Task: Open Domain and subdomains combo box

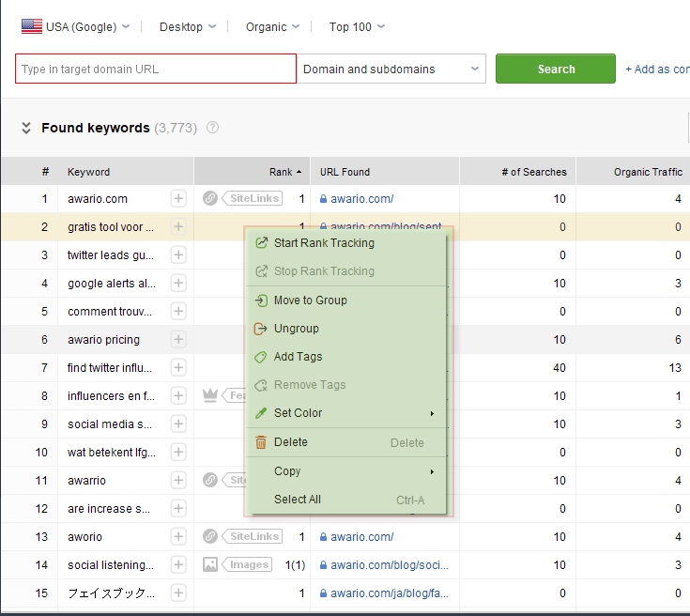Action: click(391, 69)
